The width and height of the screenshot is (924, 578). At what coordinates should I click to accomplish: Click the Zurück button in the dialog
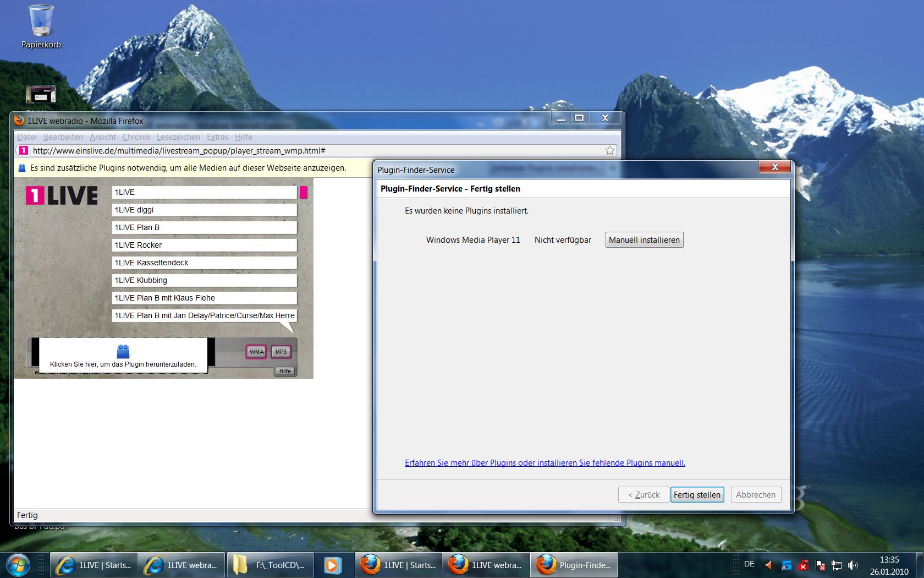(x=643, y=495)
